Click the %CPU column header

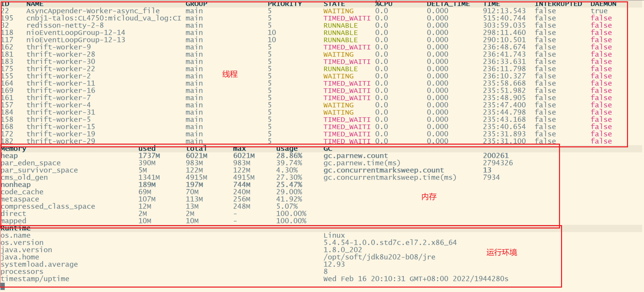click(384, 4)
